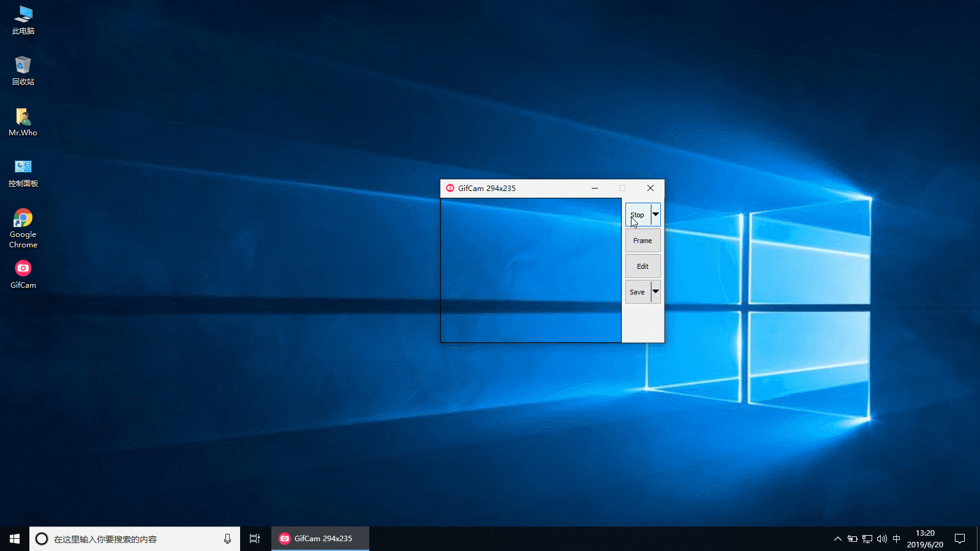
Task: Toggle the 中 input method indicator
Action: click(x=897, y=539)
